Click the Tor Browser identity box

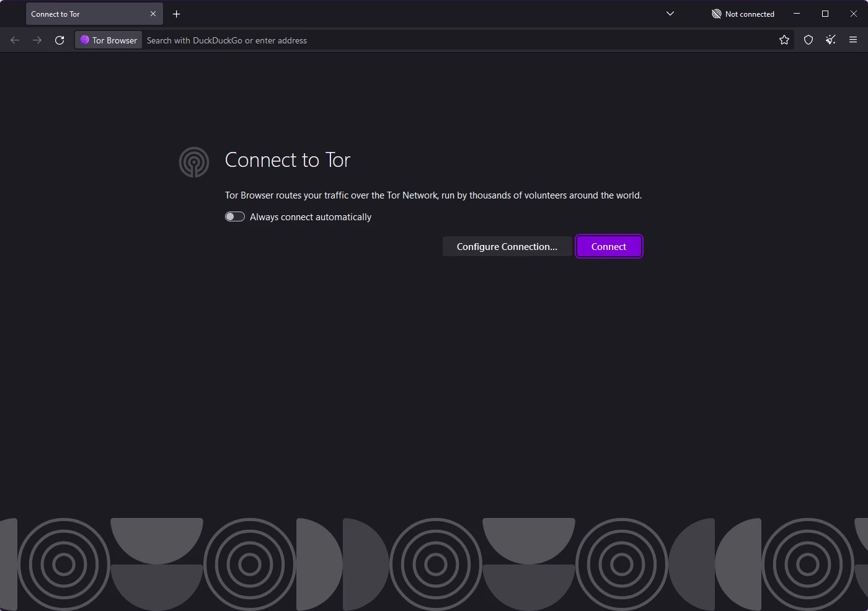109,40
